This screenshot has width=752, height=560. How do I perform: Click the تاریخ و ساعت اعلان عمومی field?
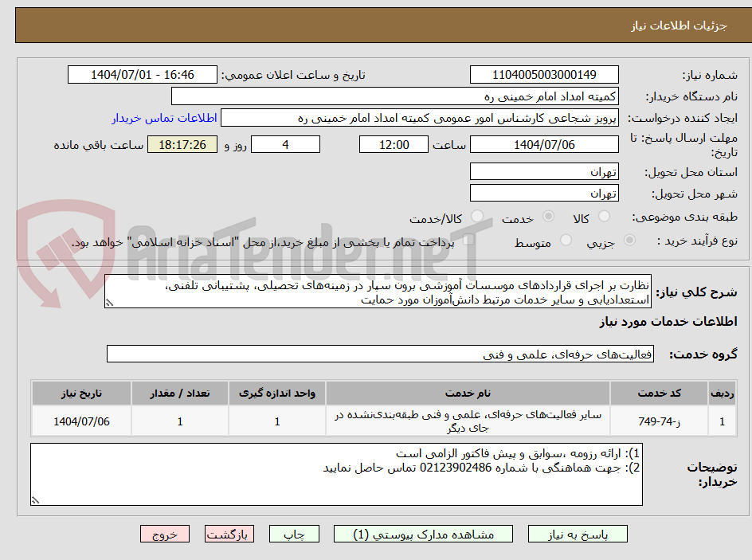point(142,74)
